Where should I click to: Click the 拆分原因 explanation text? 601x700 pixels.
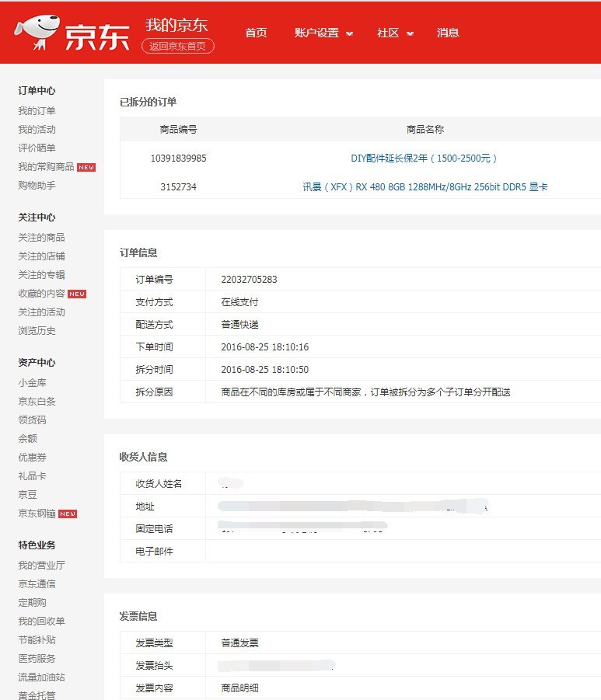coord(365,392)
